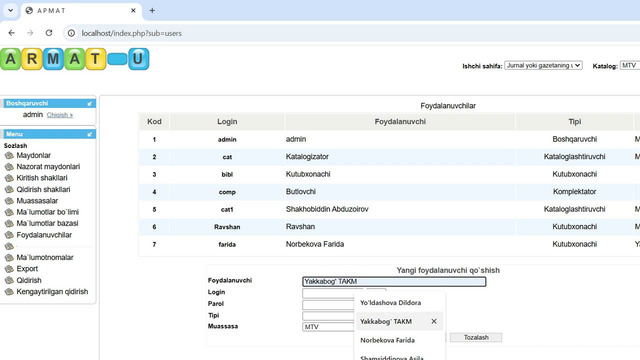Remove Yakkabog' TAKM autofill suggestion
This screenshot has height=360, width=640.
434,322
